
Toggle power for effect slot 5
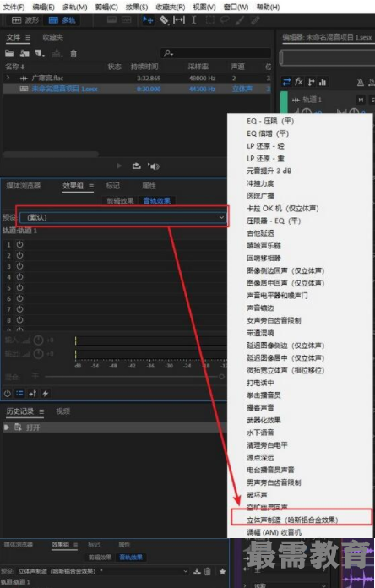[x=19, y=287]
